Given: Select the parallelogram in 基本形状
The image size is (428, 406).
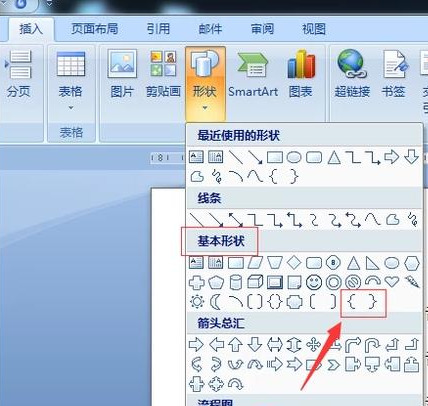Looking at the screenshot, I should tap(255, 263).
